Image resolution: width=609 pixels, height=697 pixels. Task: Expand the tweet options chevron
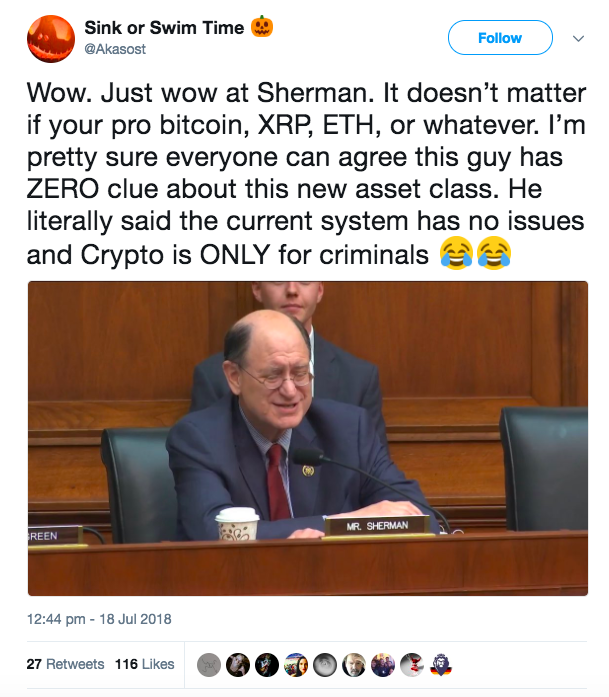[x=577, y=38]
